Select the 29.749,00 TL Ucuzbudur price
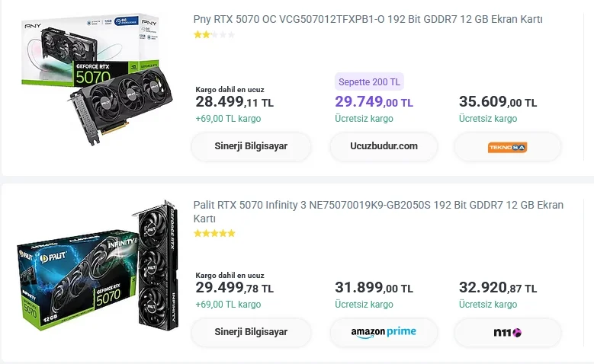 coord(374,103)
